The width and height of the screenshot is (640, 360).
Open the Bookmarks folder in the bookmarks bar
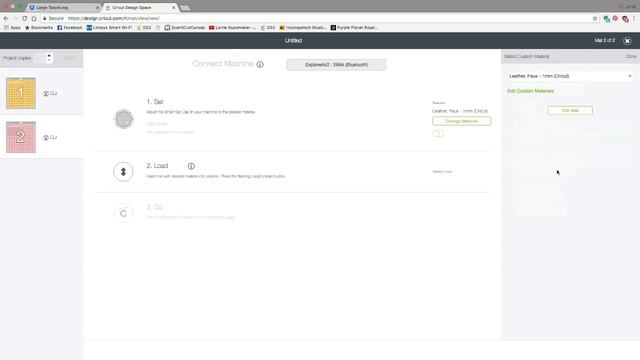click(x=39, y=28)
